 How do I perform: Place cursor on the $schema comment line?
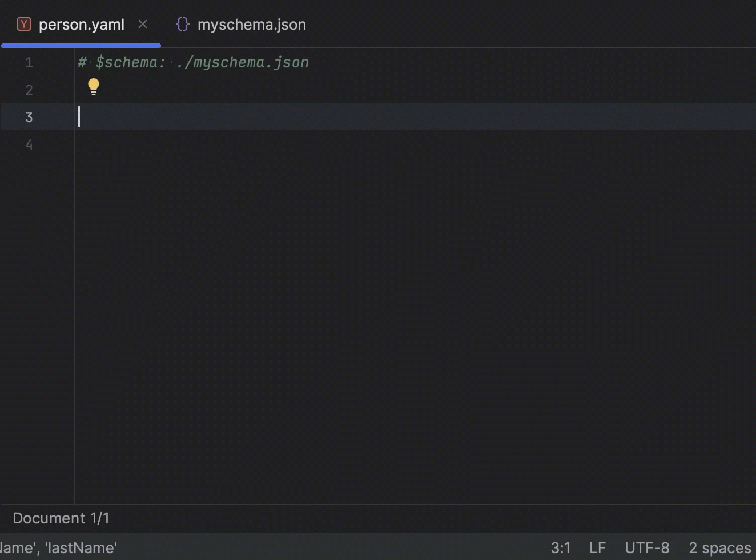(x=192, y=62)
